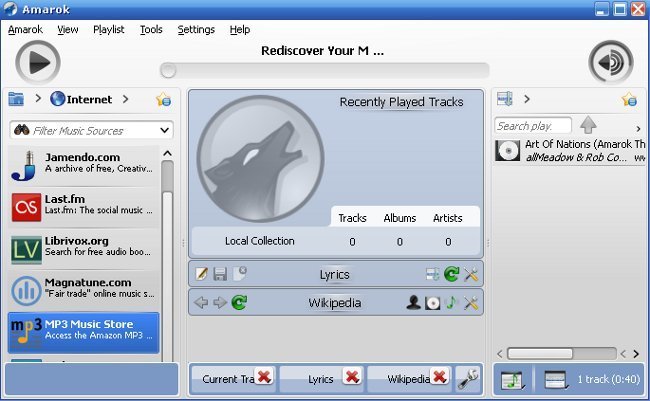Click the Lyrics applet header title
The width and height of the screenshot is (650, 401).
point(335,275)
